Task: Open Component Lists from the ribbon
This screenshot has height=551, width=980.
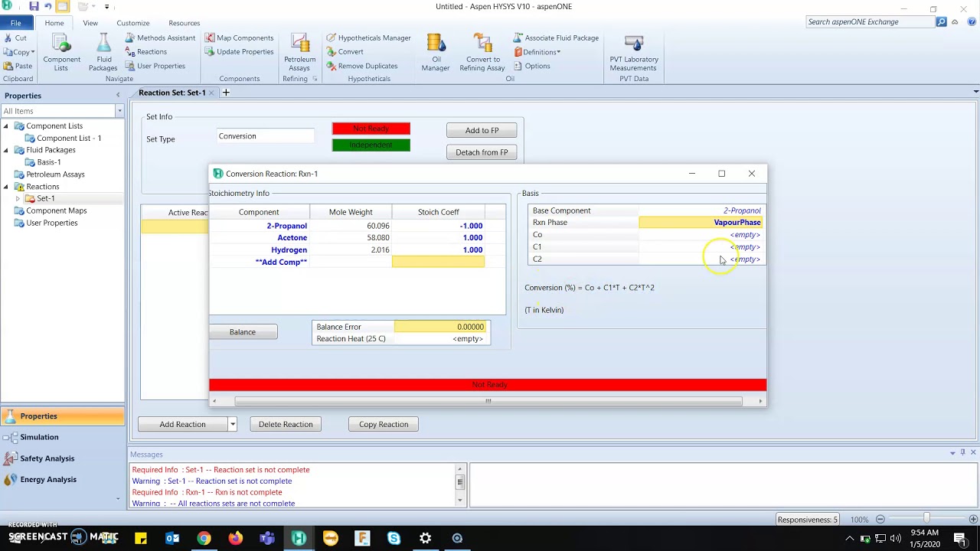Action: (x=61, y=53)
